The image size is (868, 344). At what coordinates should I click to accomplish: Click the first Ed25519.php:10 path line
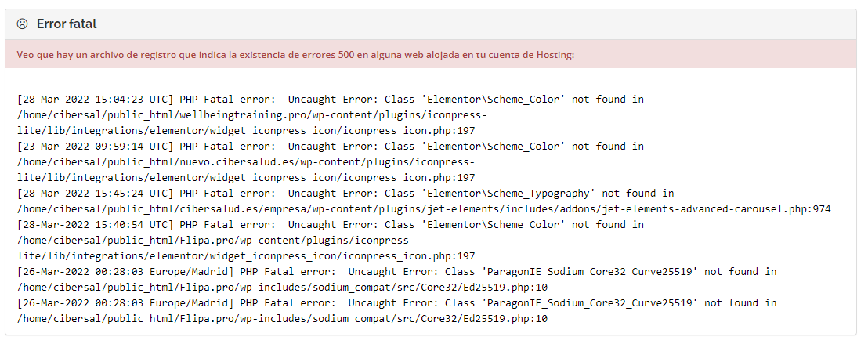coord(282,288)
